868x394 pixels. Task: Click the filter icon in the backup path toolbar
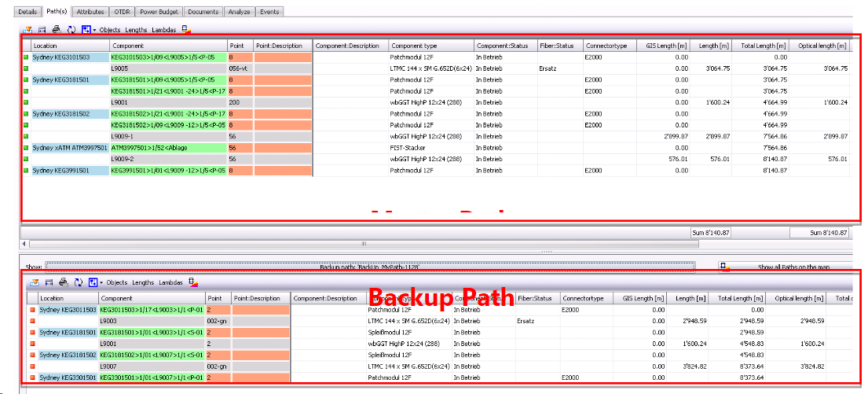coord(35,282)
